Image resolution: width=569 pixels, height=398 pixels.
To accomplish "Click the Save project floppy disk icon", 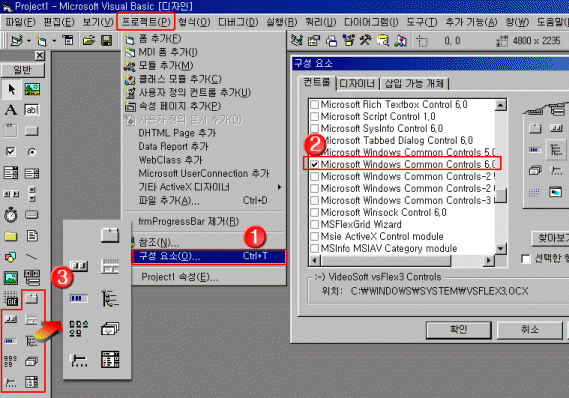I will (106, 41).
